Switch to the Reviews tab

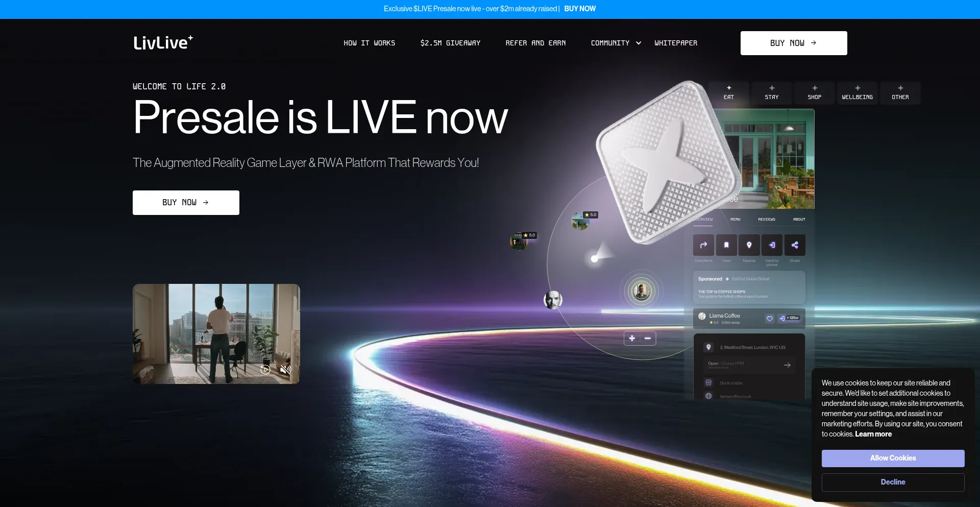766,220
